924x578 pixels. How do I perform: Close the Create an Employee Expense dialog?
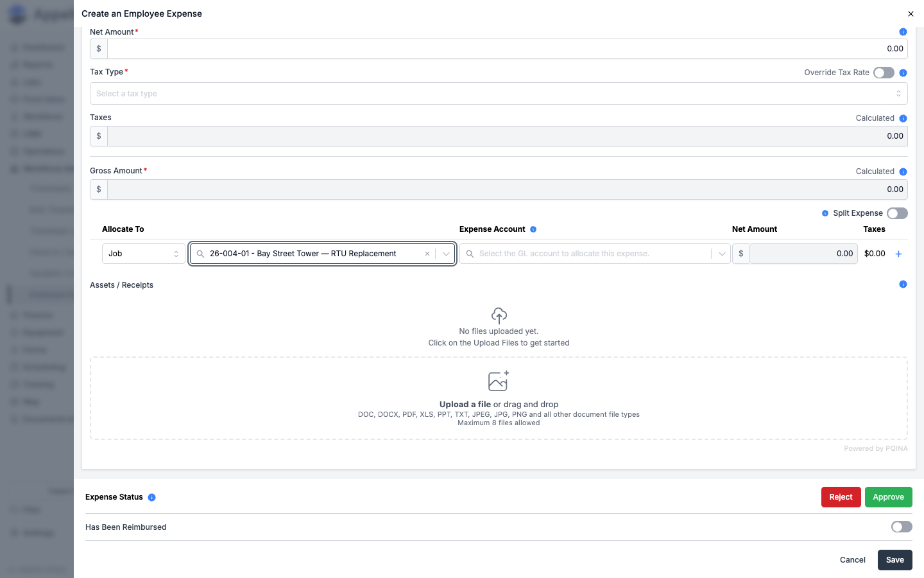click(911, 13)
